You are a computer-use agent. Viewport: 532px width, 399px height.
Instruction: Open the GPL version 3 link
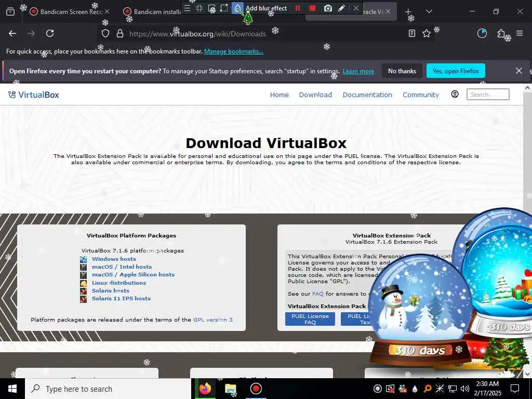pyautogui.click(x=212, y=320)
